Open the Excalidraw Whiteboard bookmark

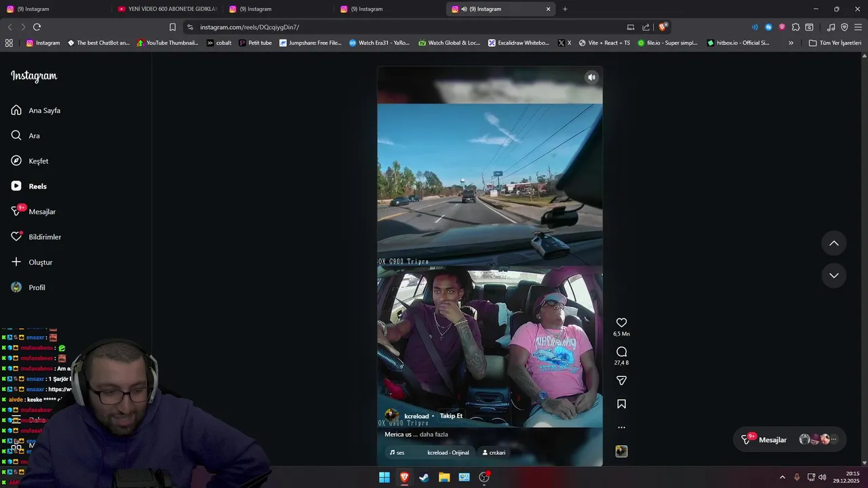pos(519,43)
